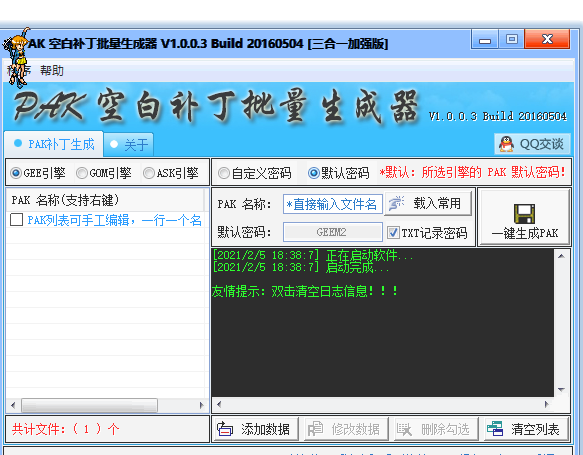583x455 pixels.
Task: Click the 默认密码 GEEM2 field
Action: (333, 232)
